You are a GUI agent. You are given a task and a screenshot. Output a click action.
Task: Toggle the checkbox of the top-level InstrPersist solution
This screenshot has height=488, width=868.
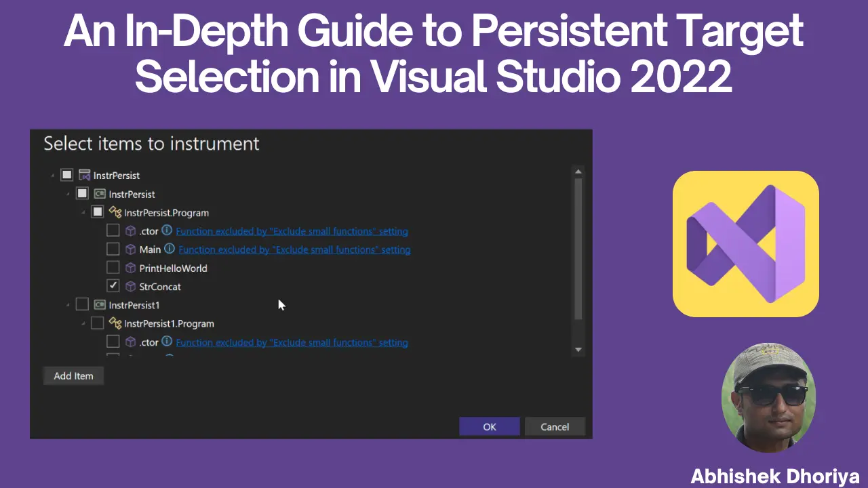[x=66, y=175]
